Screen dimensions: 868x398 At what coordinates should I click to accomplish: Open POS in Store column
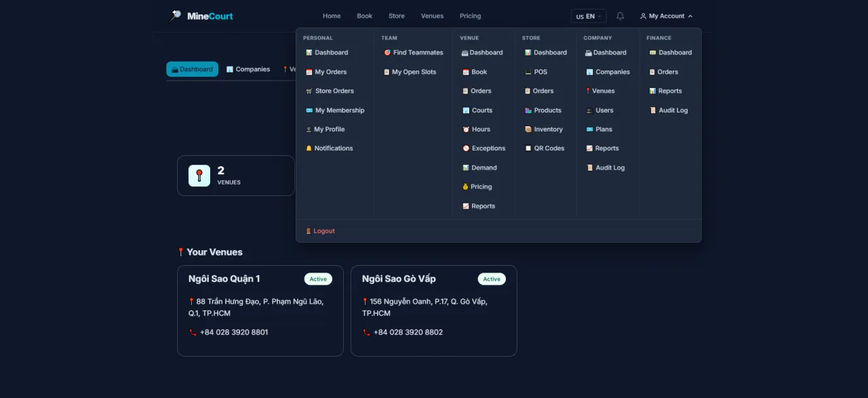[536, 72]
